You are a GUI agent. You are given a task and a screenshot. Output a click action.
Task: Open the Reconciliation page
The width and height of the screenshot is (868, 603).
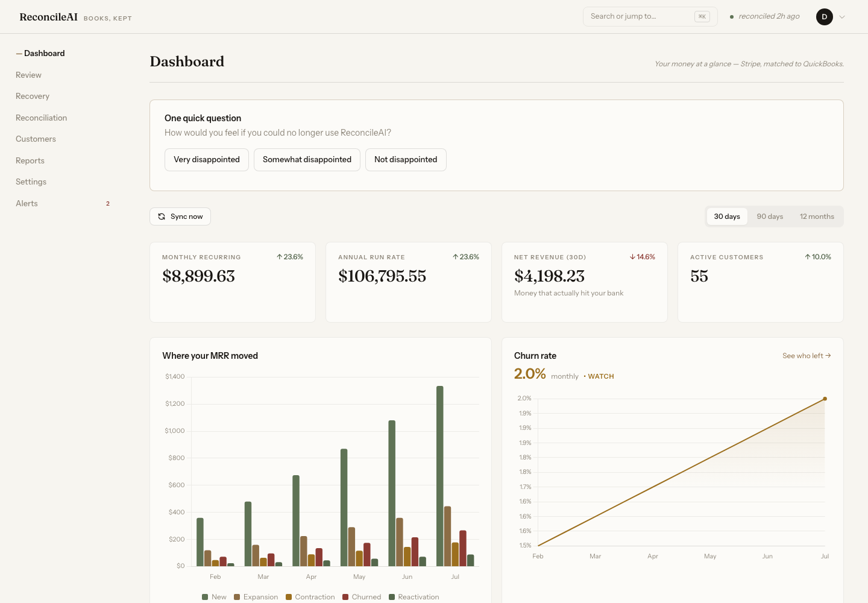point(41,118)
